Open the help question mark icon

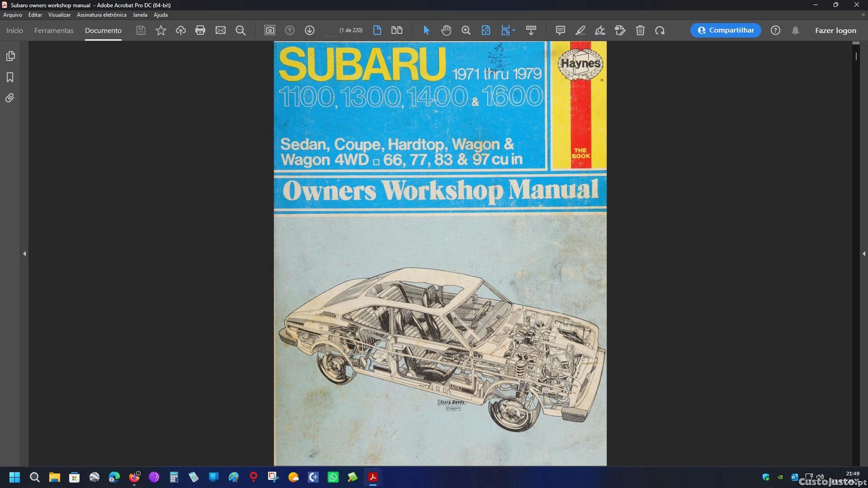point(775,30)
